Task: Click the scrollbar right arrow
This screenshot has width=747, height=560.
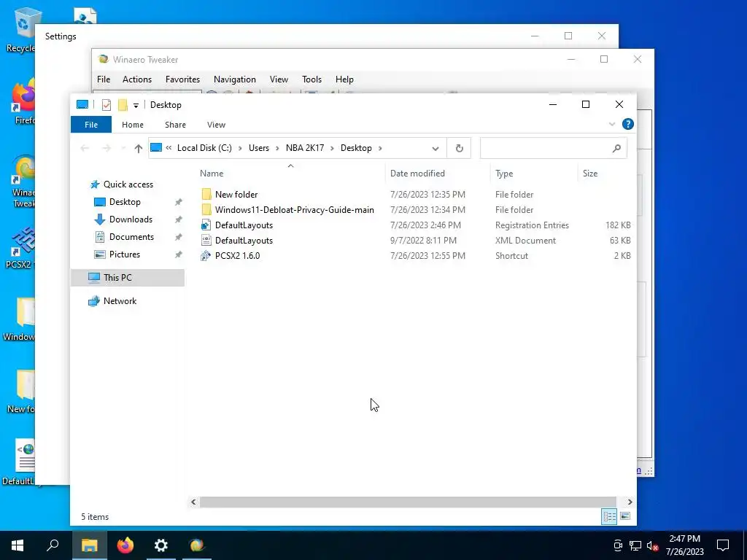Action: [630, 502]
